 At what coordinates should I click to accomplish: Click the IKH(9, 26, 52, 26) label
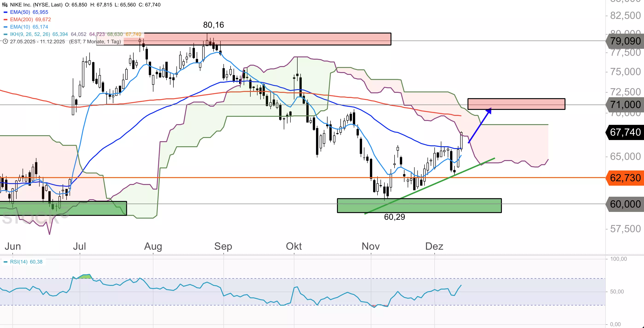point(30,34)
